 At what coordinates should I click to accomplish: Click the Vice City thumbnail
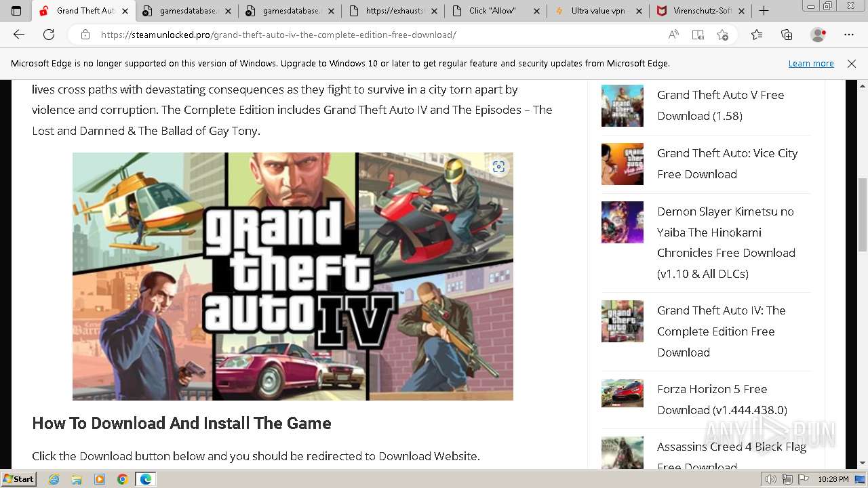622,163
